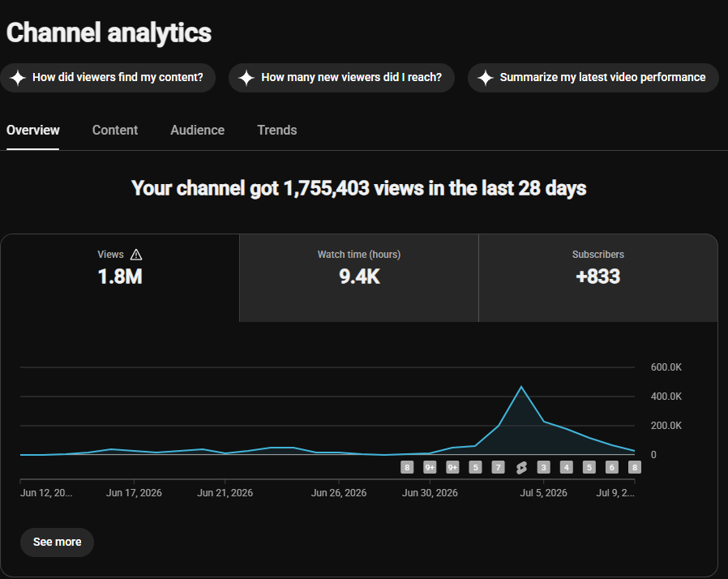Ask 'How did viewers find my content?'
The width and height of the screenshot is (728, 579).
tap(108, 78)
